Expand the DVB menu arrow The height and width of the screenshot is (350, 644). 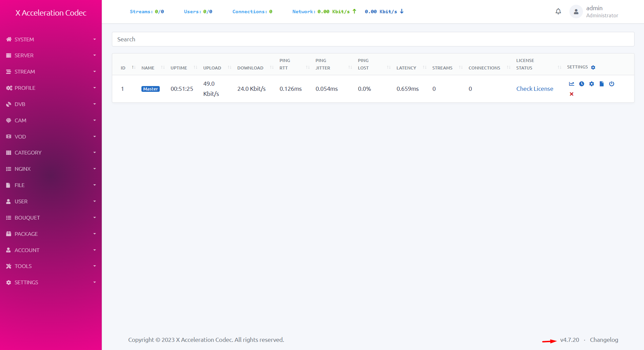(95, 104)
